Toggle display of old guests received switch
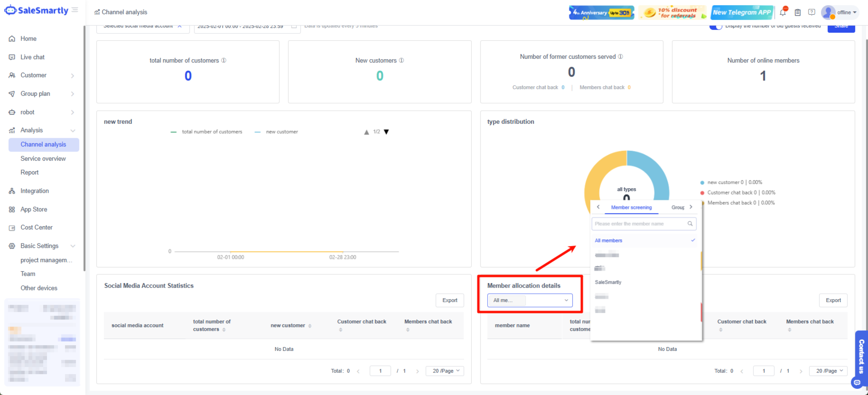868x395 pixels. pyautogui.click(x=715, y=26)
